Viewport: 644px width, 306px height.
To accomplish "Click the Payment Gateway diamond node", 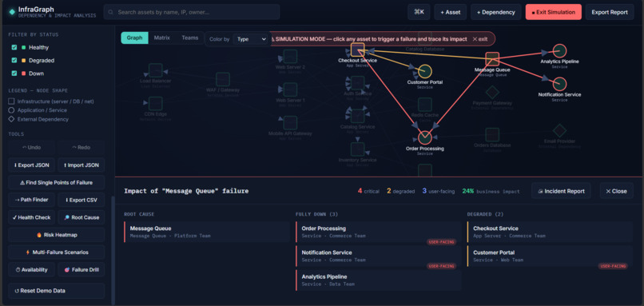I will click(x=492, y=93).
